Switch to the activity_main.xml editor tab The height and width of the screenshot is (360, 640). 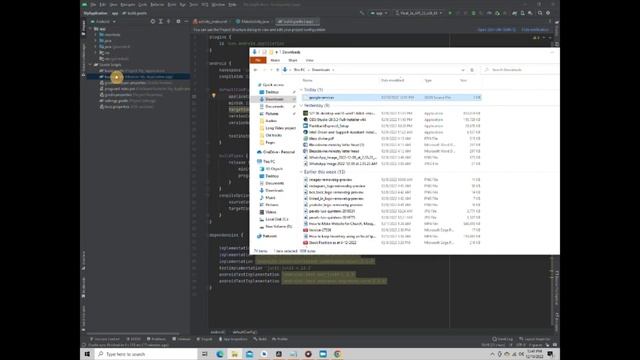211,21
